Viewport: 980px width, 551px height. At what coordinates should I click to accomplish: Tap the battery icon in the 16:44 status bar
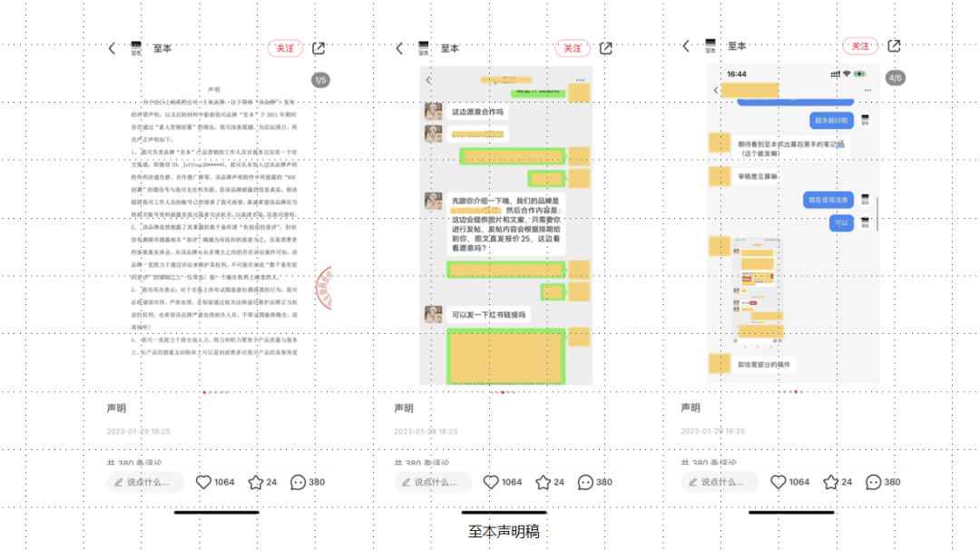pyautogui.click(x=860, y=74)
